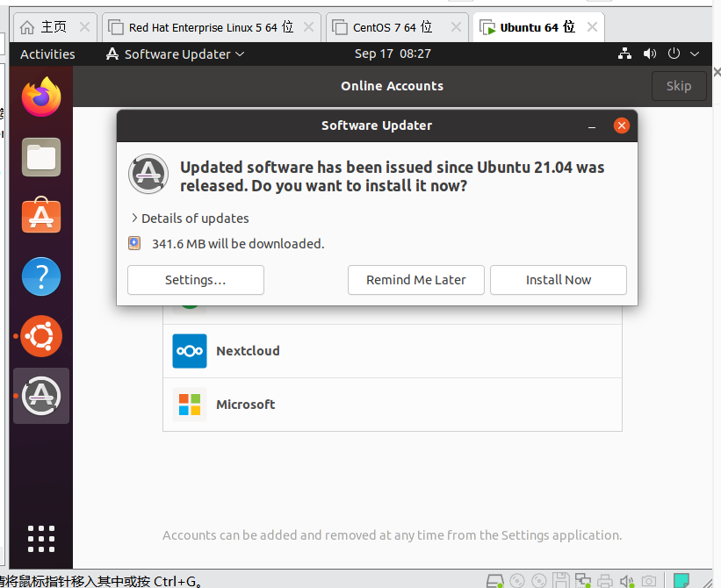Click the hard disk status icon in VMware bar
The image size is (721, 588).
click(x=494, y=581)
